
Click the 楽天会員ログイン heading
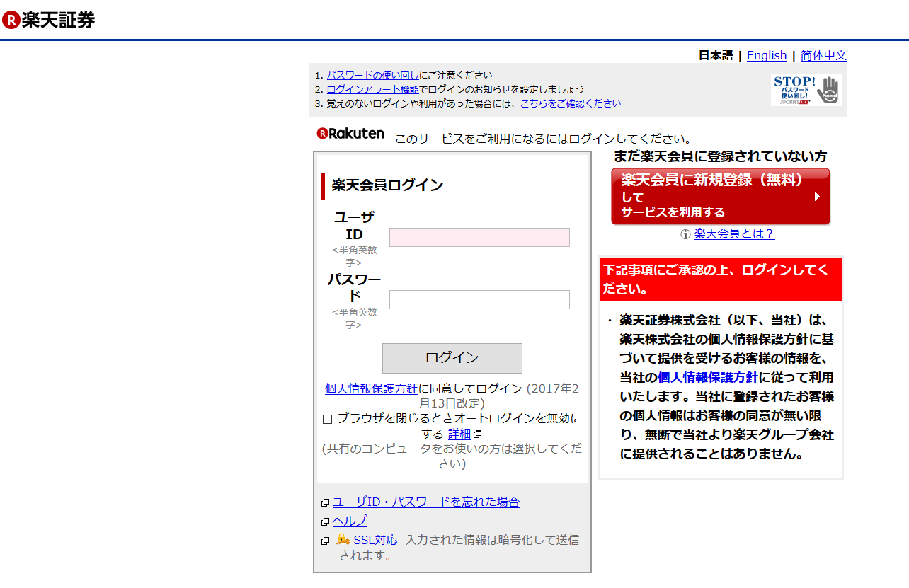[387, 185]
